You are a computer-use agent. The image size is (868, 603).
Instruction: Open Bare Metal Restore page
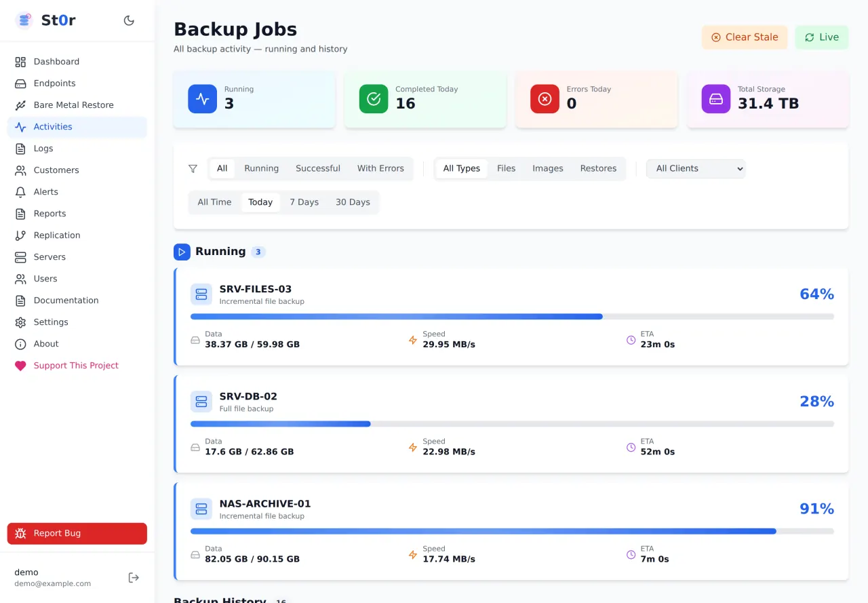click(77, 105)
